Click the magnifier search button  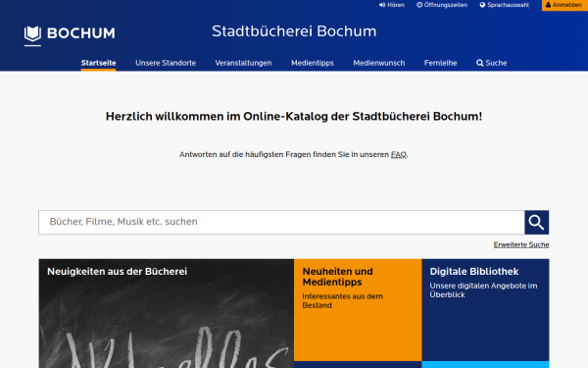pyautogui.click(x=536, y=223)
